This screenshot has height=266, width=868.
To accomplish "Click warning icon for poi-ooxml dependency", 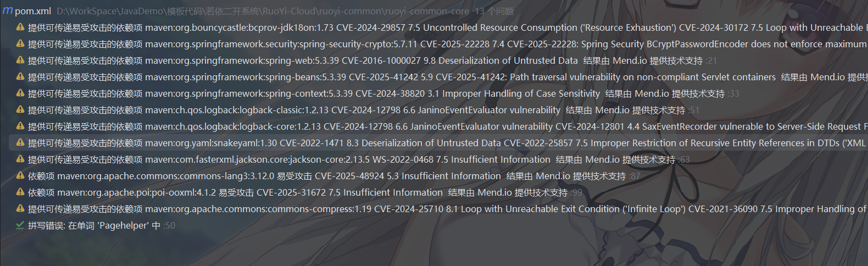I will (20, 192).
